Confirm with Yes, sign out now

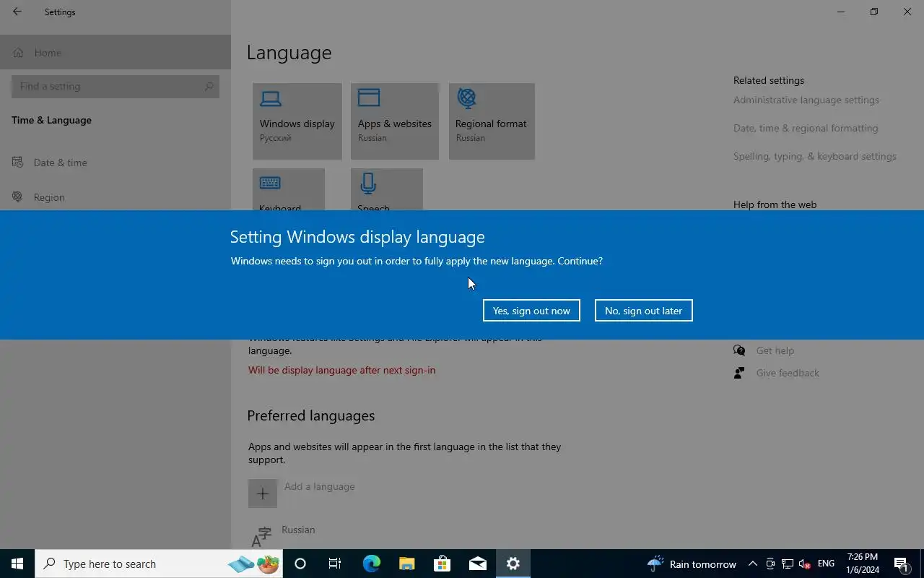[531, 311]
